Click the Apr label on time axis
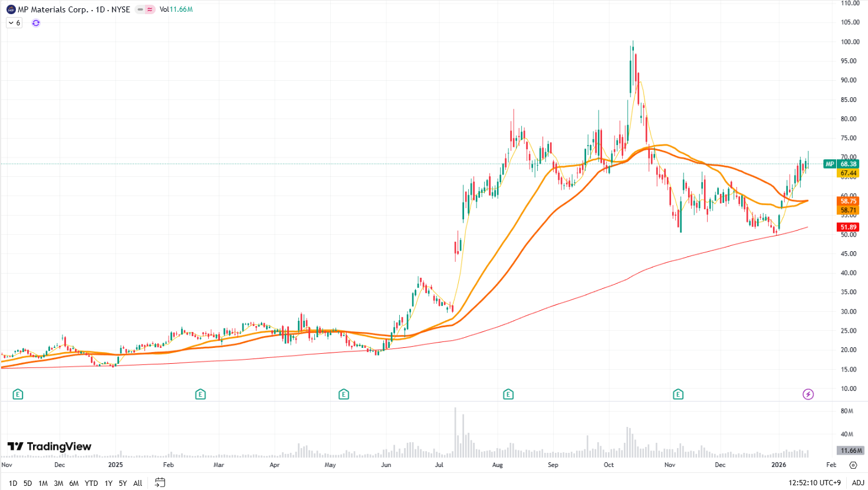Viewport: 868px width, 490px height. [x=274, y=465]
